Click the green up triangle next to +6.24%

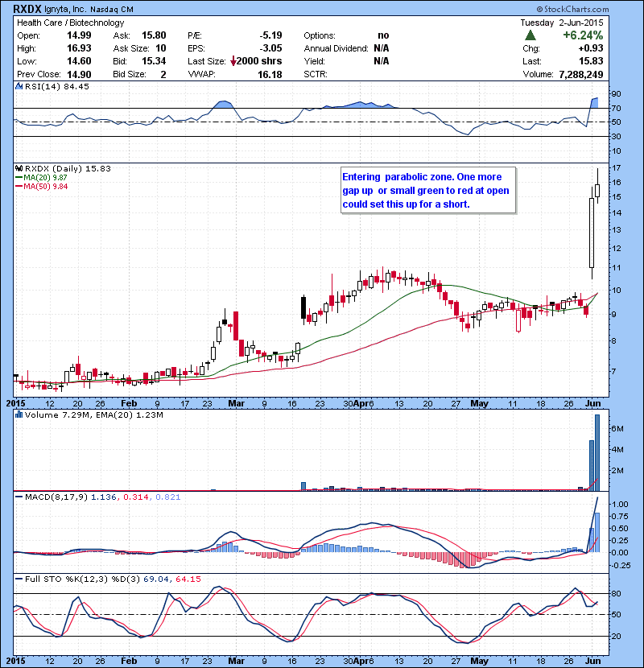click(530, 35)
